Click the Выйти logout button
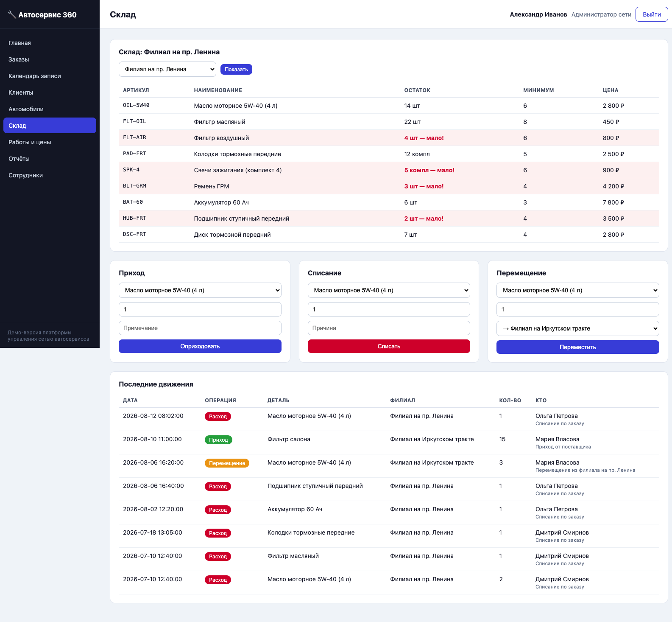The width and height of the screenshot is (672, 622). (x=652, y=14)
